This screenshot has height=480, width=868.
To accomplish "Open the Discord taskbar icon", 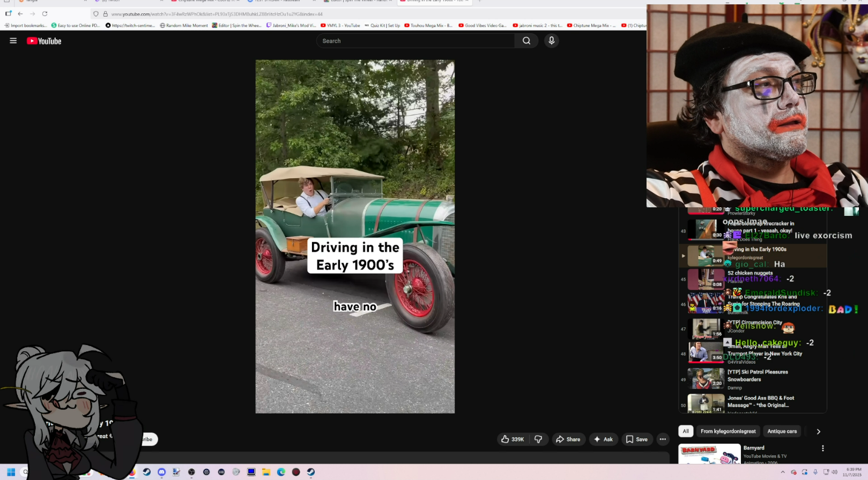I will [161, 472].
